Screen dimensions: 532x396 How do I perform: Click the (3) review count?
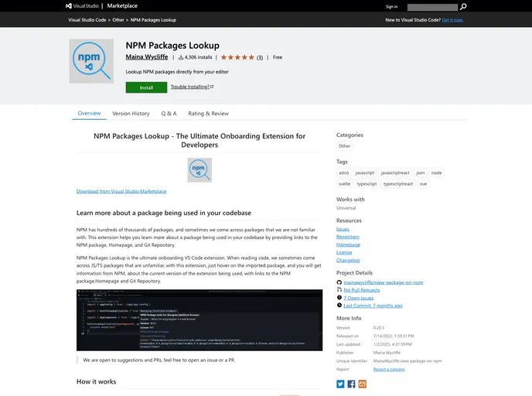(260, 58)
